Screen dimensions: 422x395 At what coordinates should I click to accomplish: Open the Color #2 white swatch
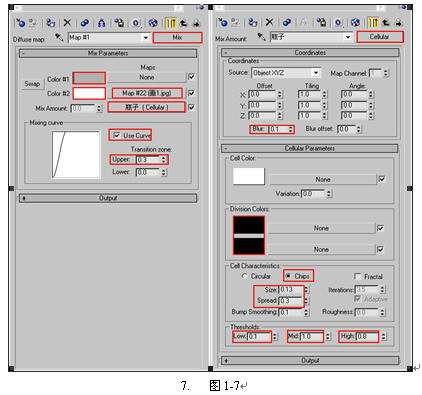pos(89,93)
